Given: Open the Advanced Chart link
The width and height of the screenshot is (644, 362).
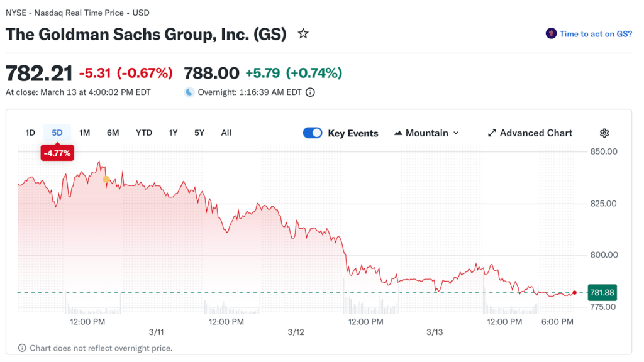Looking at the screenshot, I should [536, 133].
